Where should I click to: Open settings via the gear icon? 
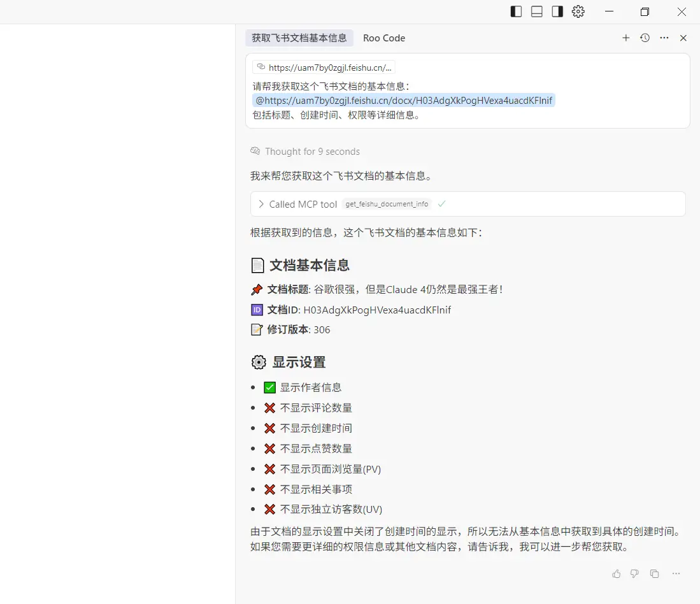click(x=578, y=11)
